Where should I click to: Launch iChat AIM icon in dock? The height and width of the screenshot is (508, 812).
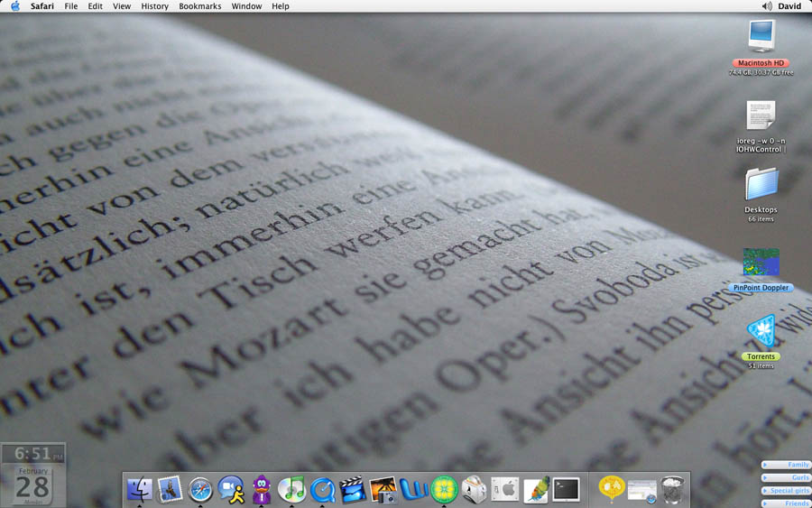tap(231, 489)
